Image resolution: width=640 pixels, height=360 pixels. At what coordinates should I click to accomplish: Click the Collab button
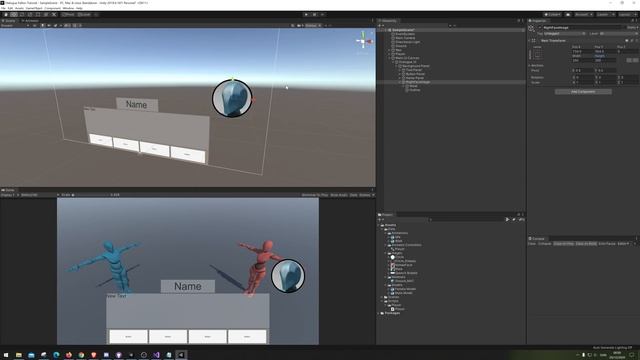tap(553, 14)
